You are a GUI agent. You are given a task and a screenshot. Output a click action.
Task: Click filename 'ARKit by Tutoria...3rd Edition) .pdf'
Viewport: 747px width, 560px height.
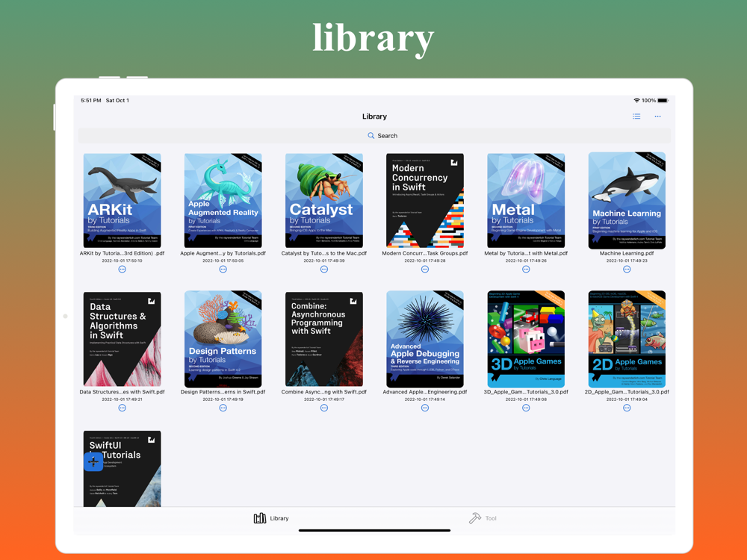pos(122,253)
